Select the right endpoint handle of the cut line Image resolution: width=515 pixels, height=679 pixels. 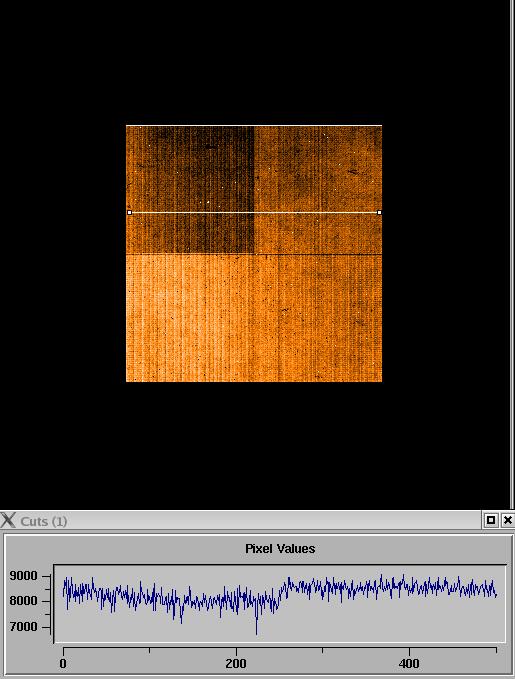[379, 213]
